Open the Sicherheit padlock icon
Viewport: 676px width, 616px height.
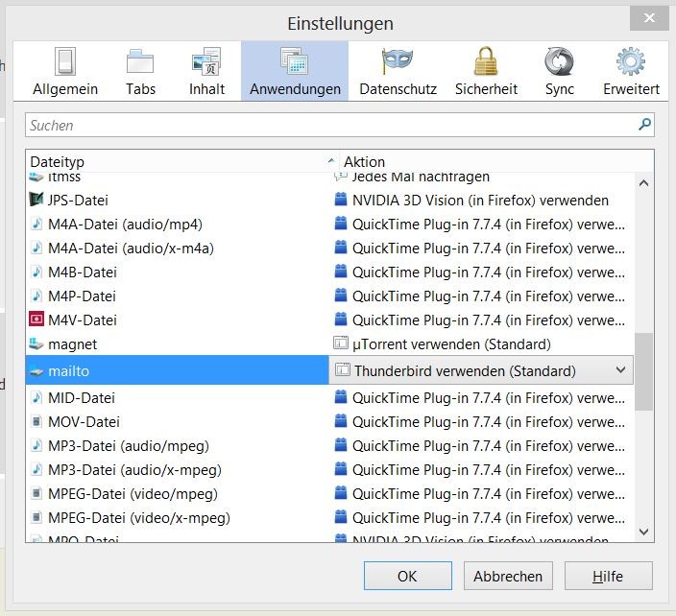point(486,63)
